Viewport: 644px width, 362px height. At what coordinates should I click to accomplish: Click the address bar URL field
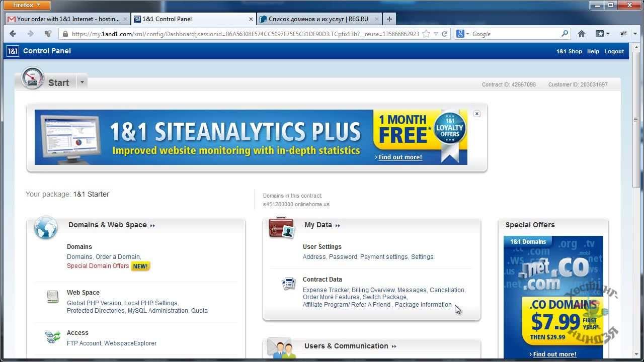click(x=245, y=34)
